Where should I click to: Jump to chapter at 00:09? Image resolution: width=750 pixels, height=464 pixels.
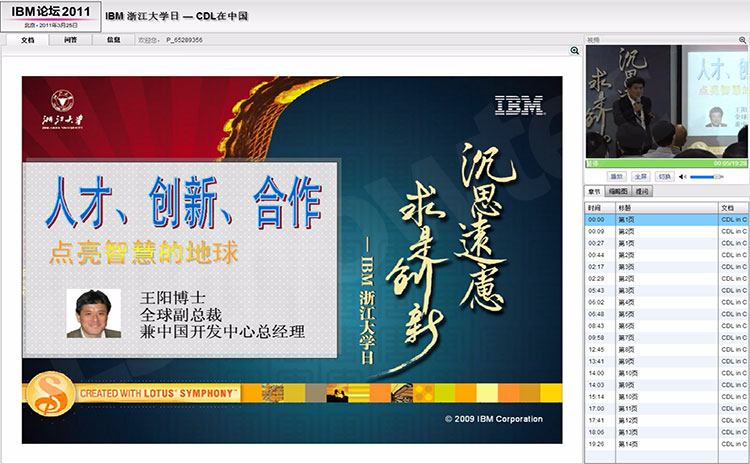point(667,232)
